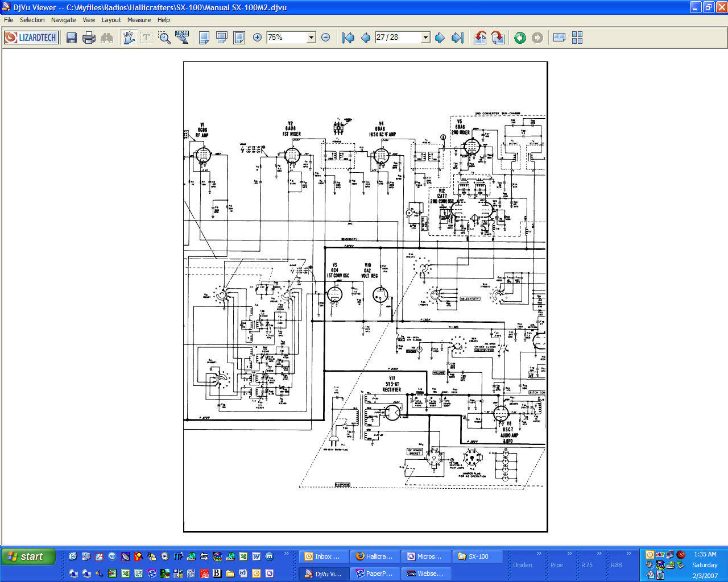Open the Layout menu
728x582 pixels.
(111, 20)
